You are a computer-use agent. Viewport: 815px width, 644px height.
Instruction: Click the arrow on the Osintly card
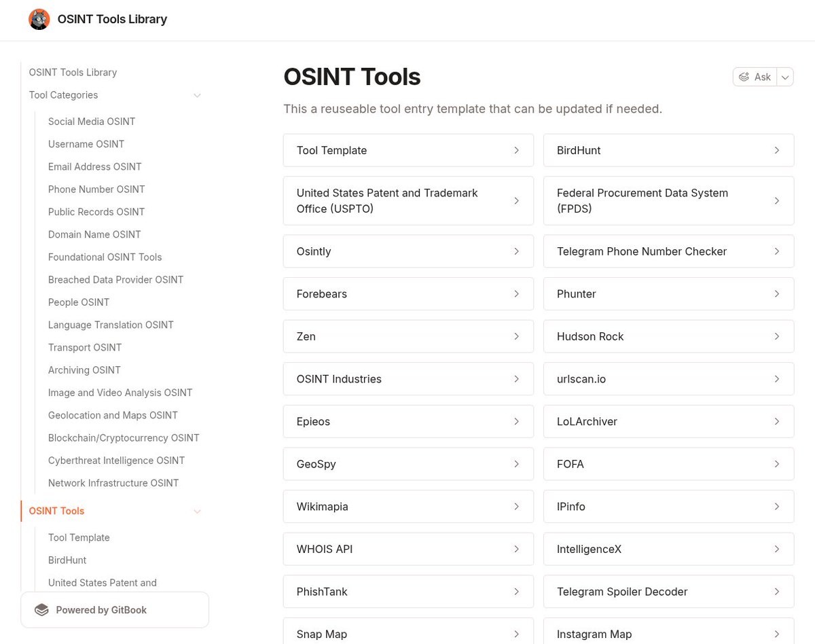(x=516, y=251)
